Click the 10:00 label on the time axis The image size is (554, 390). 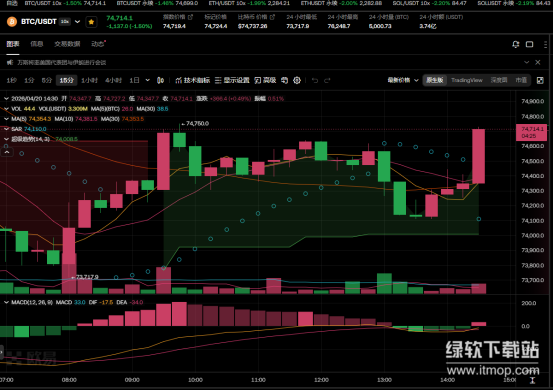pos(195,380)
